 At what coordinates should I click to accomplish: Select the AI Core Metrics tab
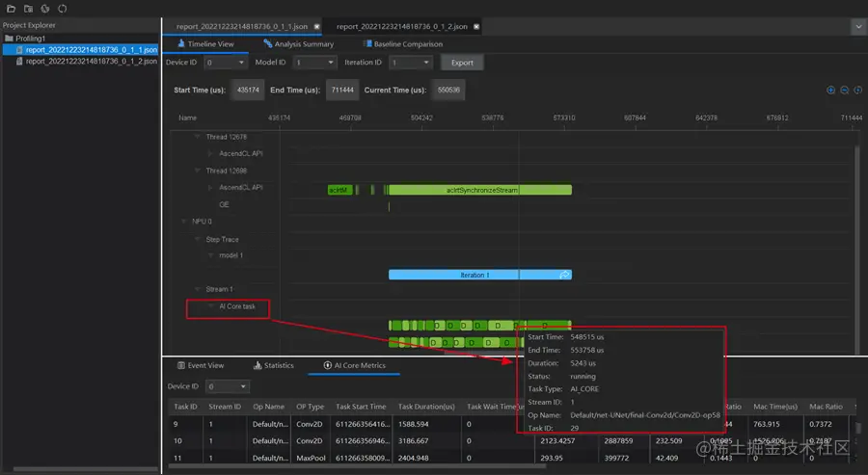354,365
